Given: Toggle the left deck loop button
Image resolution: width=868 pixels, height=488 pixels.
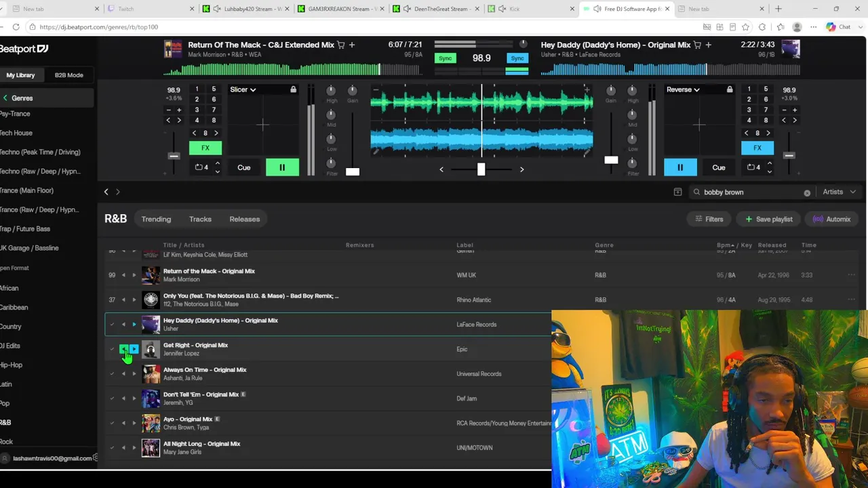Looking at the screenshot, I should (201, 167).
